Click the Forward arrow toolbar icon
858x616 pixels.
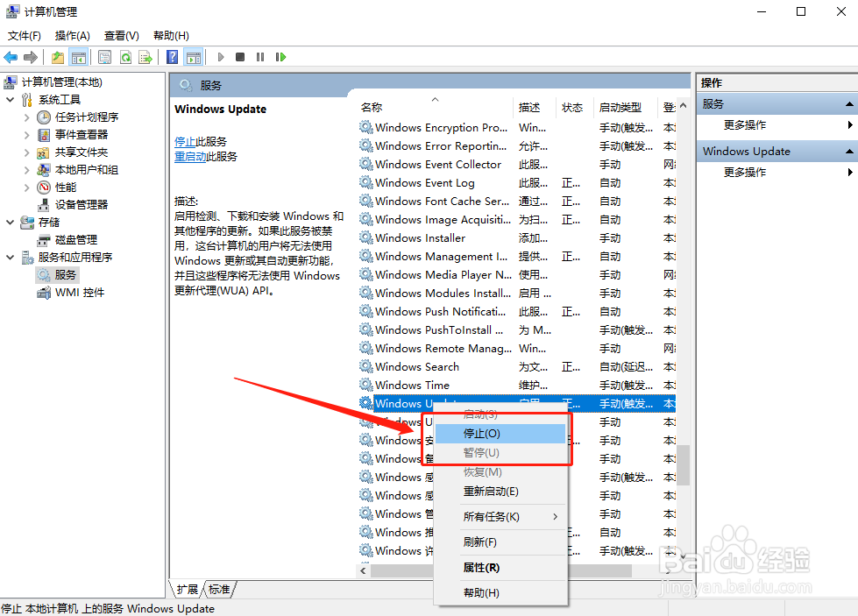coord(32,57)
